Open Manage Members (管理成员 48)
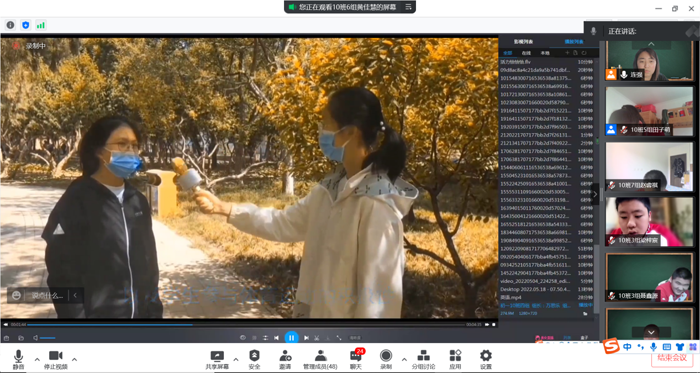 point(321,360)
